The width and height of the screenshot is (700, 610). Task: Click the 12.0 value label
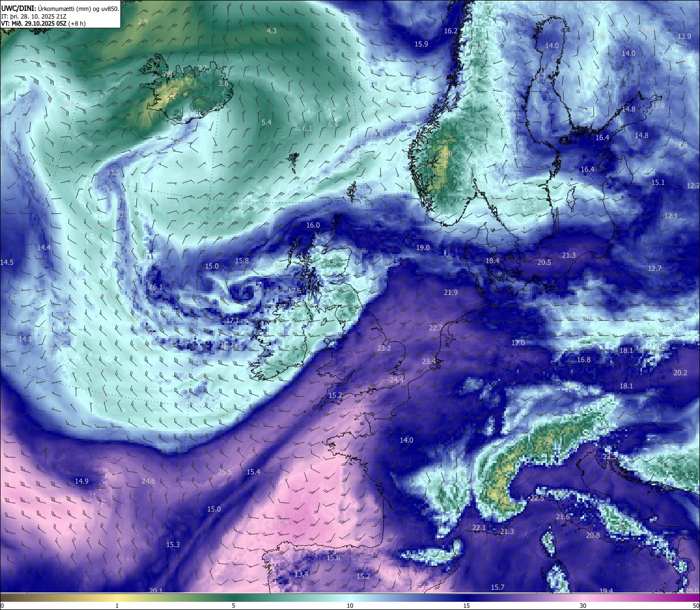pyautogui.click(x=518, y=342)
